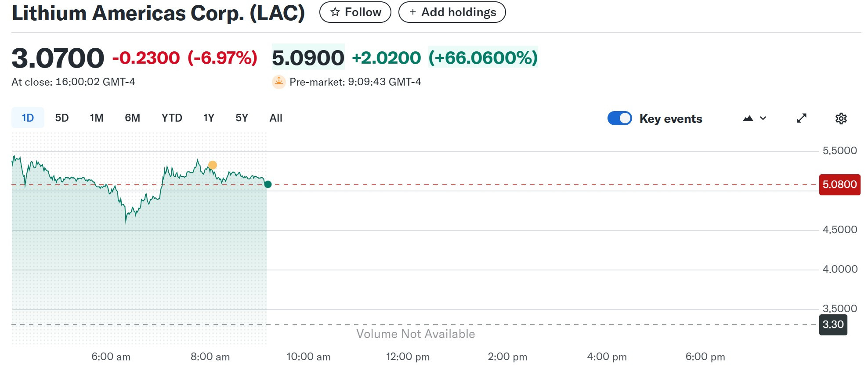Show All-time chart range
This screenshot has height=367, width=868.
276,118
